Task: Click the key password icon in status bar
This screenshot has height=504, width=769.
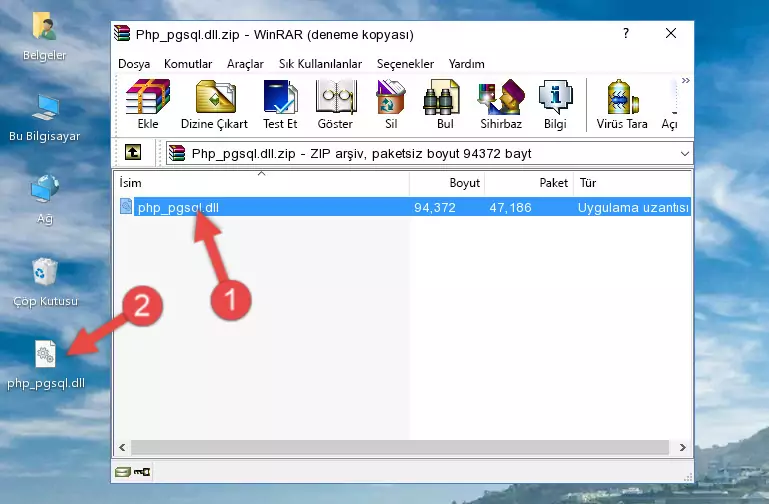Action: pos(142,472)
